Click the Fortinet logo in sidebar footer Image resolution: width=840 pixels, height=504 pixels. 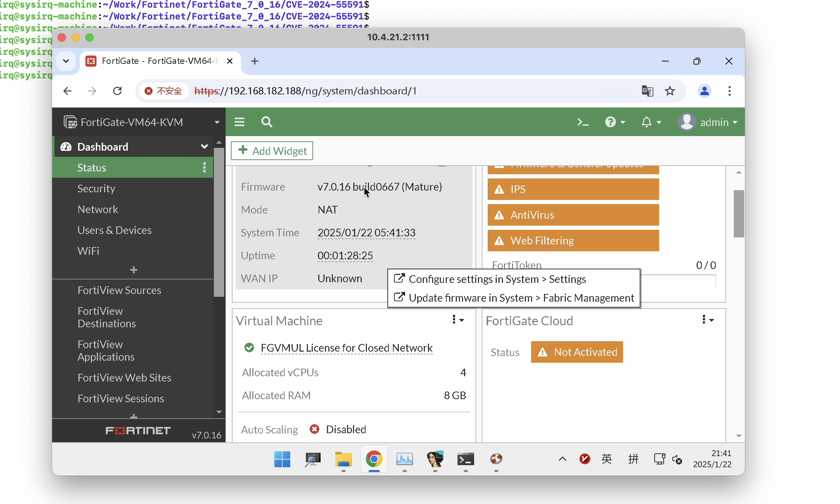(x=138, y=430)
